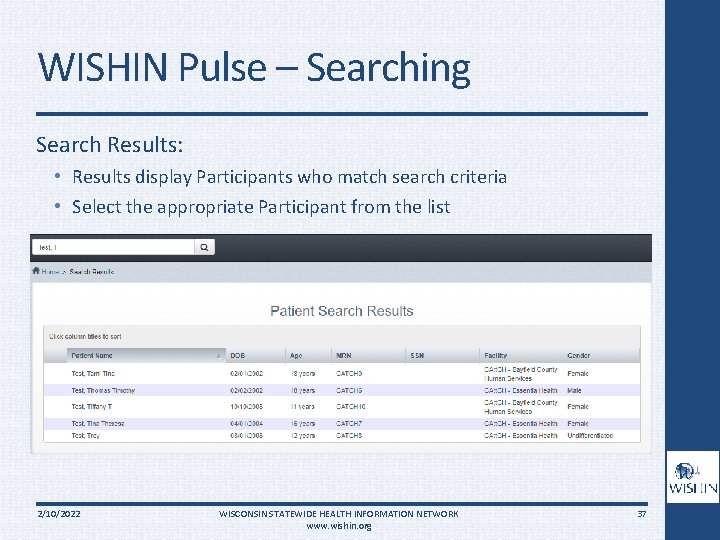Sort by the DOB column header

255,355
